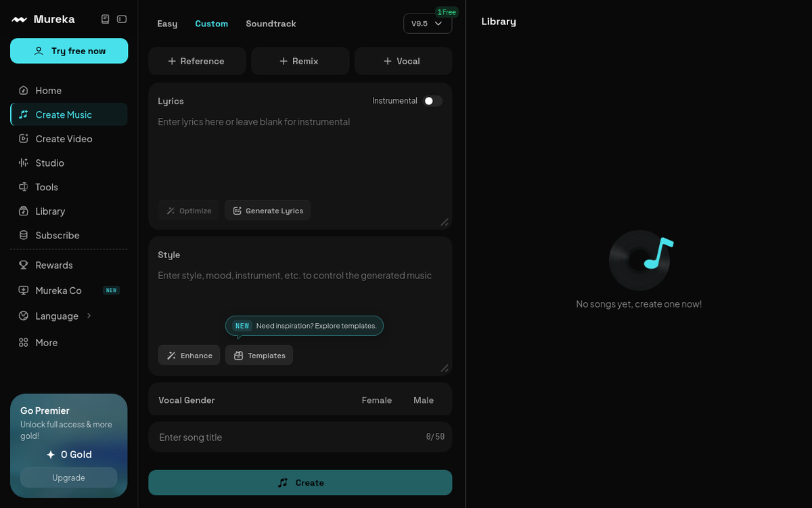Click the Remix button
Screen dimensions: 812x508
coord(300,61)
